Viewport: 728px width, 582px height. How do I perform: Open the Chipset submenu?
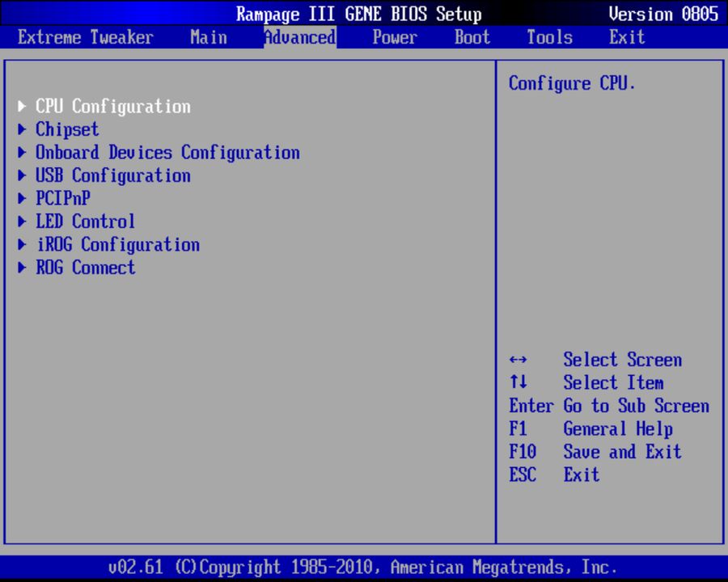[x=67, y=129]
